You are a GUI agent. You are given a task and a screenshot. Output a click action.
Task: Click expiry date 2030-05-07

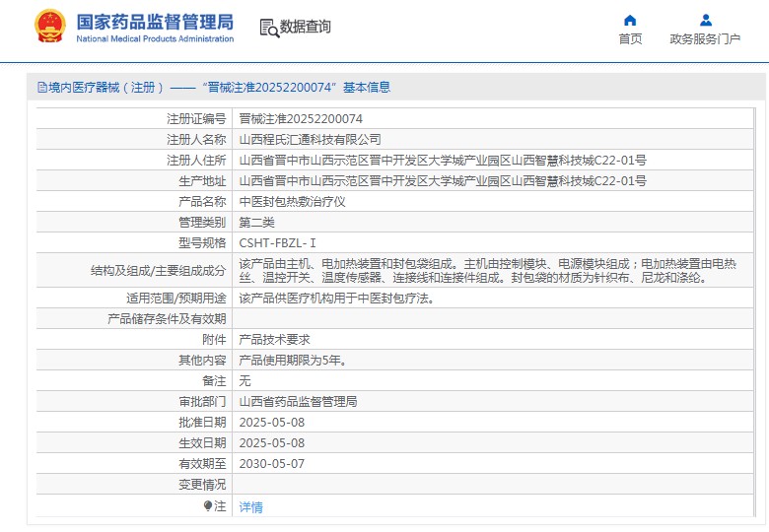pyautogui.click(x=272, y=463)
